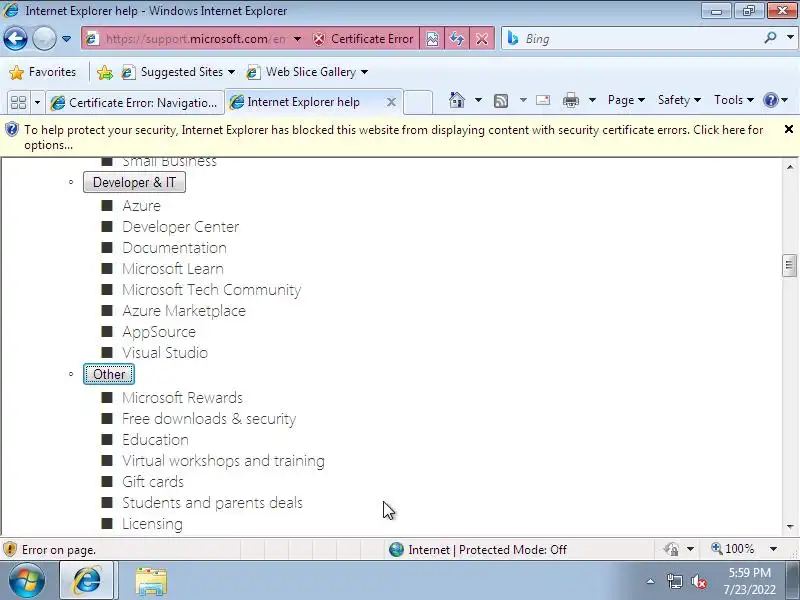The width and height of the screenshot is (800, 600).
Task: Open the search provider dropdown arrow
Action: point(790,38)
